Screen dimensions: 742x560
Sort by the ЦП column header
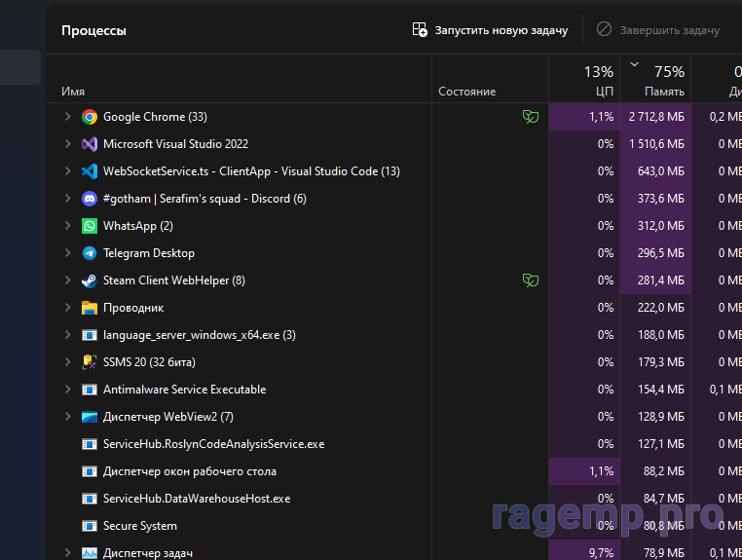tap(605, 92)
